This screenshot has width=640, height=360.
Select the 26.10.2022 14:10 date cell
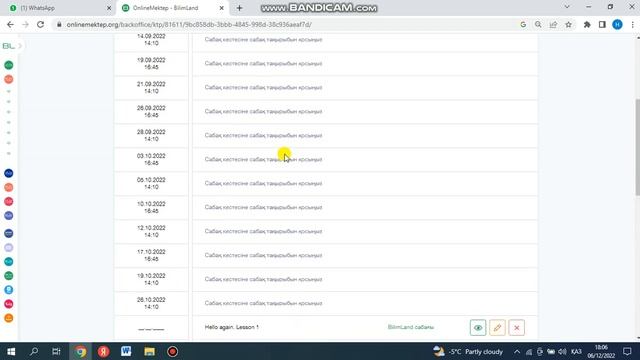151,303
